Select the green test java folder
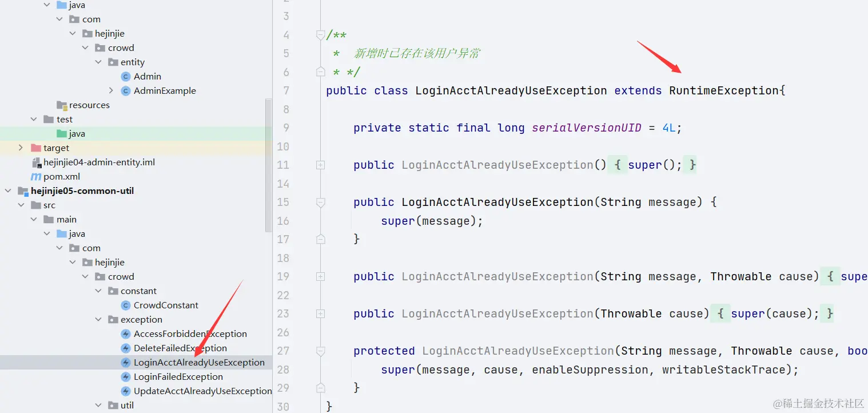Viewport: 868px width, 413px height. point(77,134)
